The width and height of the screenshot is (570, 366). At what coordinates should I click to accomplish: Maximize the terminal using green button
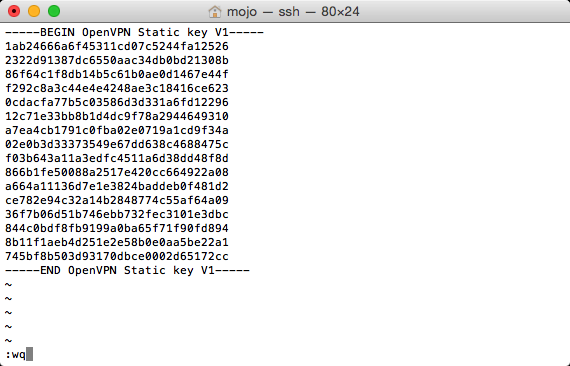(54, 11)
